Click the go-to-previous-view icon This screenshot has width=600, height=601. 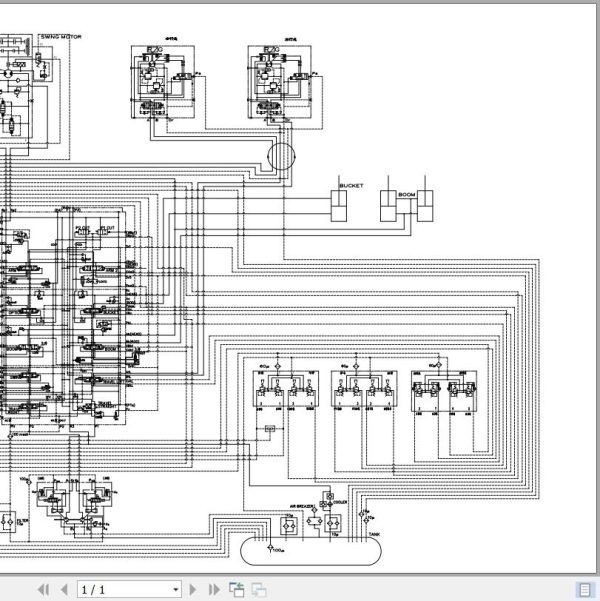click(x=237, y=590)
